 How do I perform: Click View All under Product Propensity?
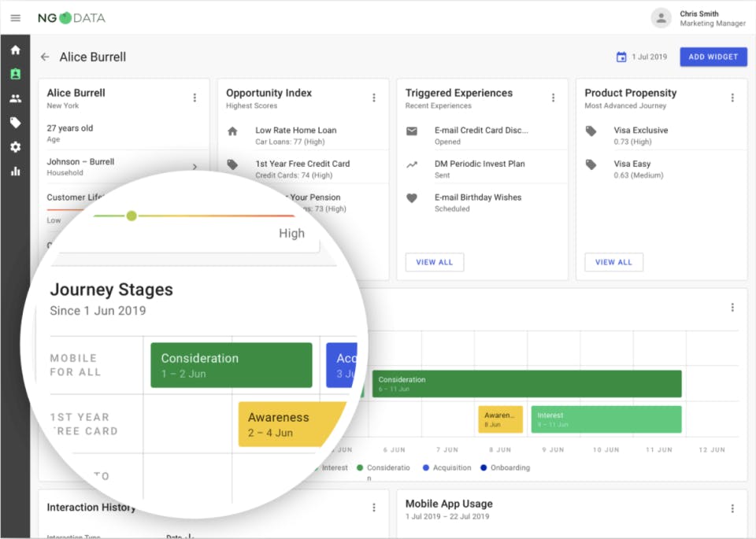[613, 262]
